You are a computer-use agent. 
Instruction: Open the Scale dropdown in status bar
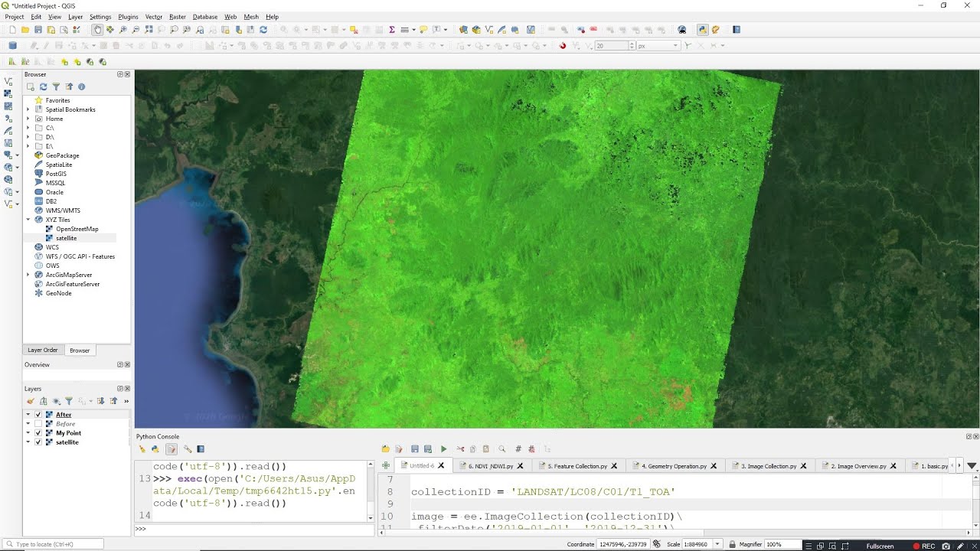(x=717, y=545)
